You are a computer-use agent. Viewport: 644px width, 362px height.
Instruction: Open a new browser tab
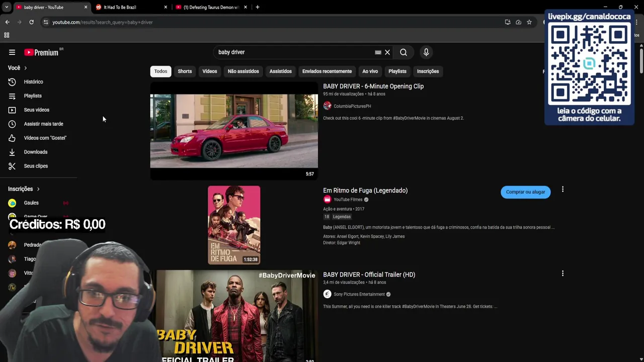(258, 7)
